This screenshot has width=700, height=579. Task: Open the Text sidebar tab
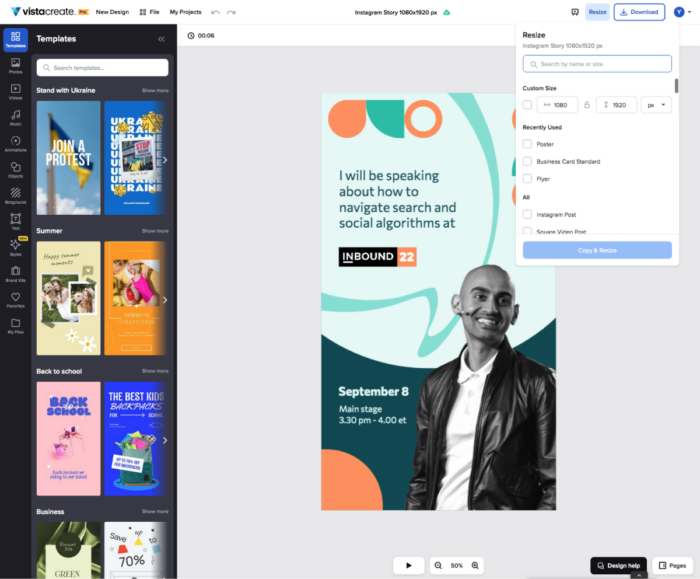tap(16, 222)
